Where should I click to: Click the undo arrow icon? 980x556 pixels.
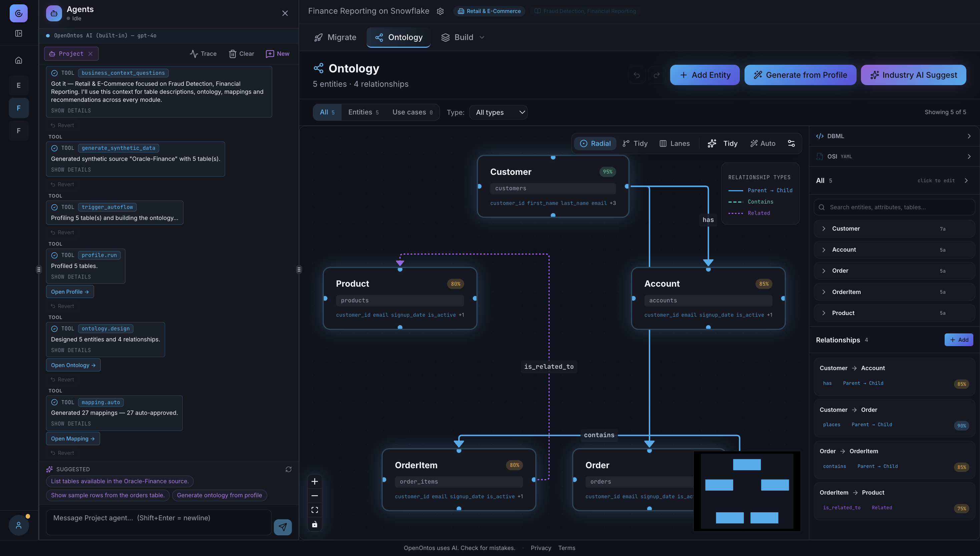point(636,75)
